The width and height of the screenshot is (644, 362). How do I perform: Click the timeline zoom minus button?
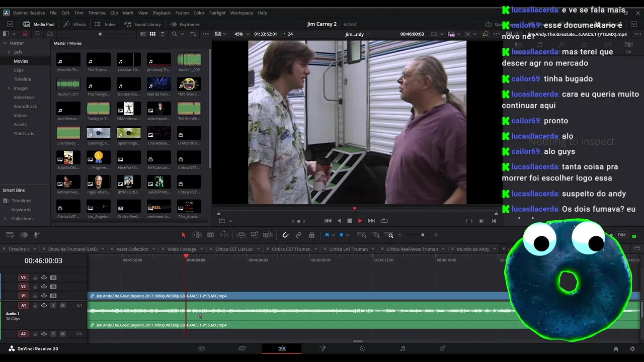[x=399, y=235]
